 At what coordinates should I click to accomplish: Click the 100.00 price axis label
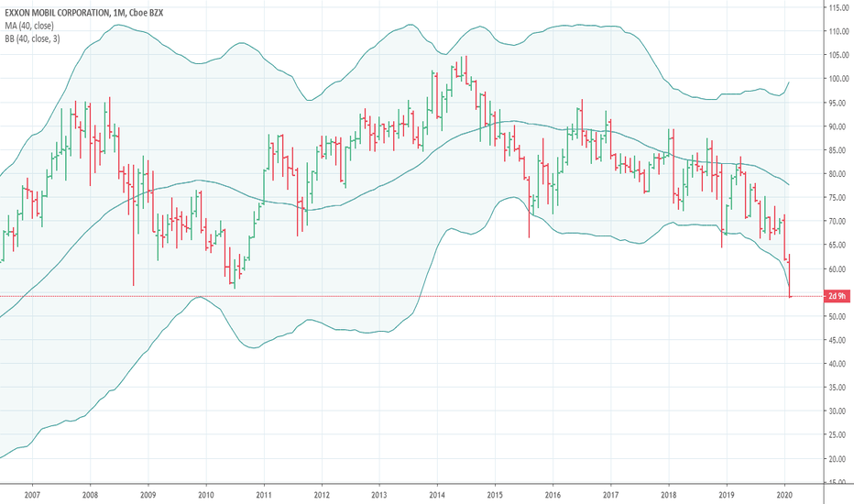pos(838,79)
